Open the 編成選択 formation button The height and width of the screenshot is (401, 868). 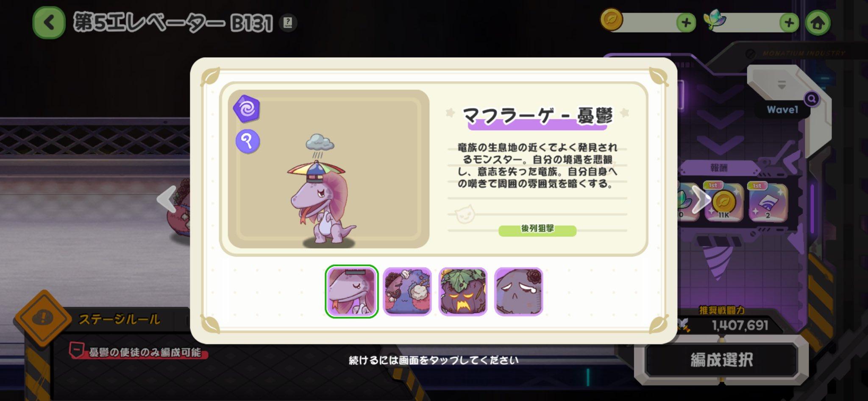point(721,360)
